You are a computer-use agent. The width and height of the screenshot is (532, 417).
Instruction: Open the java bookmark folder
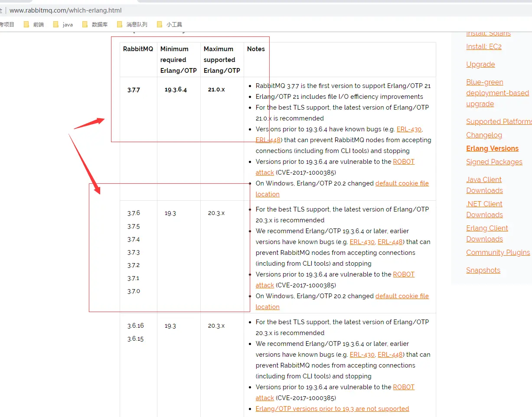pyautogui.click(x=63, y=25)
